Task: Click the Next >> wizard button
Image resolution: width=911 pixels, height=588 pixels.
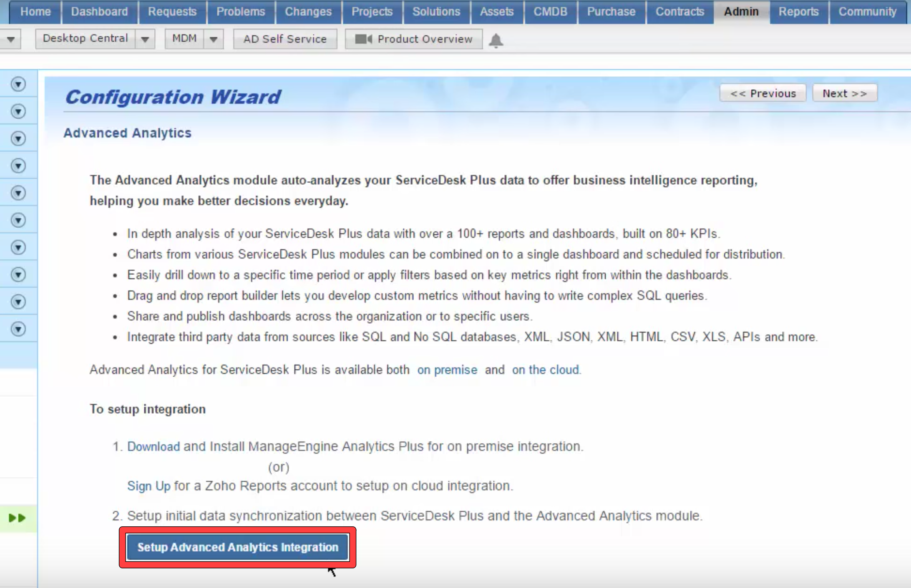Action: (x=844, y=93)
